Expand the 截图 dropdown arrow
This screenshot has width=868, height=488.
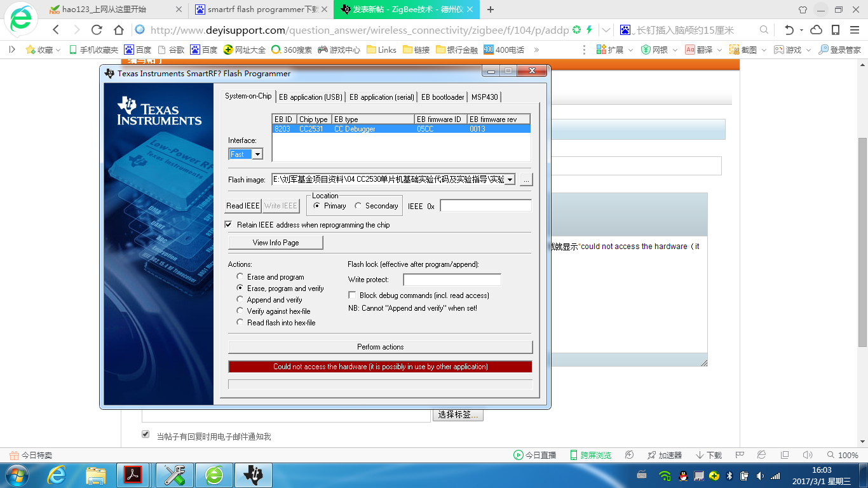click(x=764, y=50)
